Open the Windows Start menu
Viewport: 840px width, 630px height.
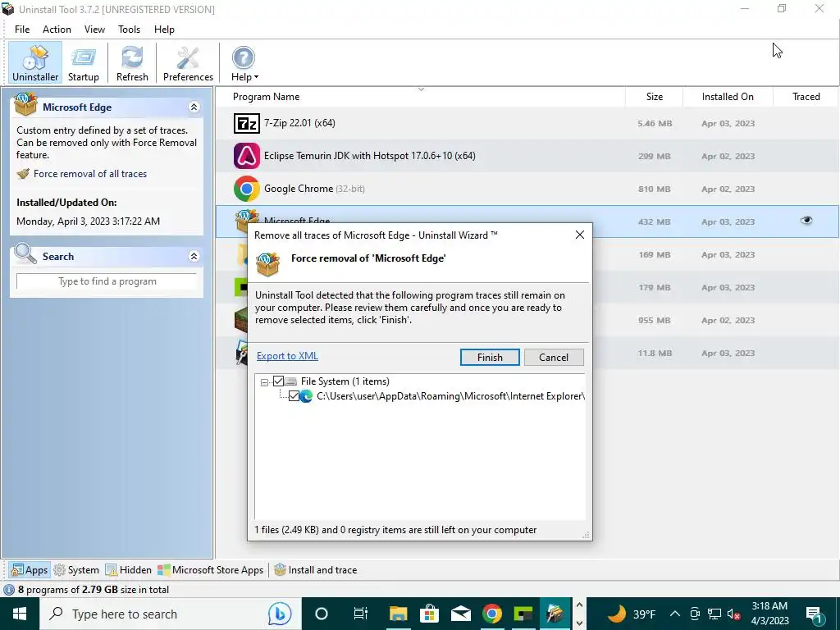coord(20,614)
